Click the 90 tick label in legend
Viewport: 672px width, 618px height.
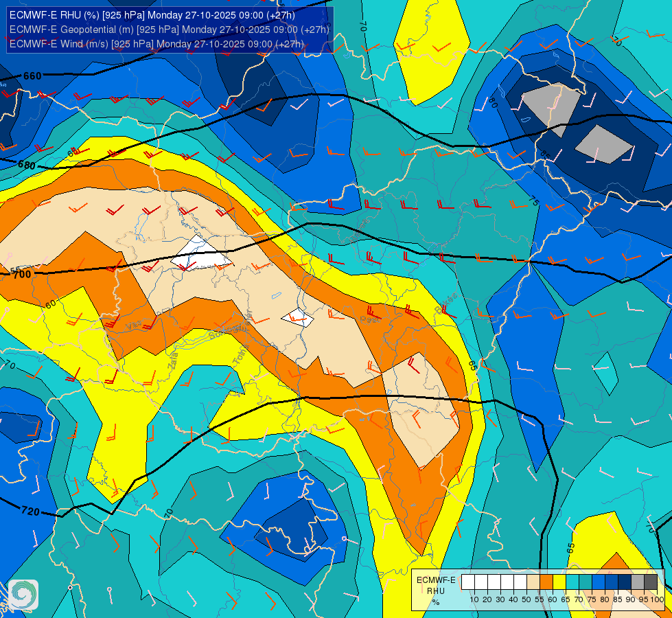(631, 599)
